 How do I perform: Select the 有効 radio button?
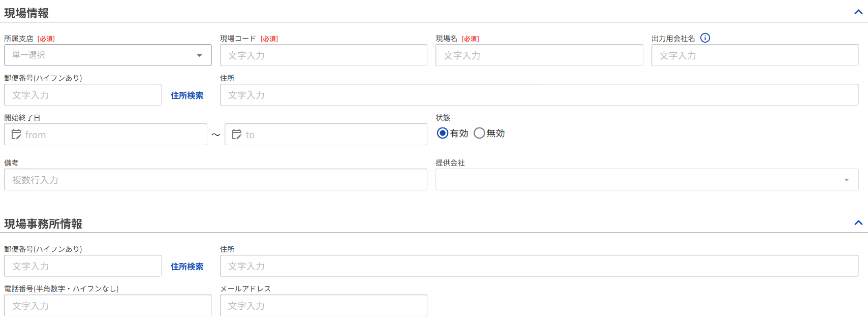pyautogui.click(x=443, y=133)
